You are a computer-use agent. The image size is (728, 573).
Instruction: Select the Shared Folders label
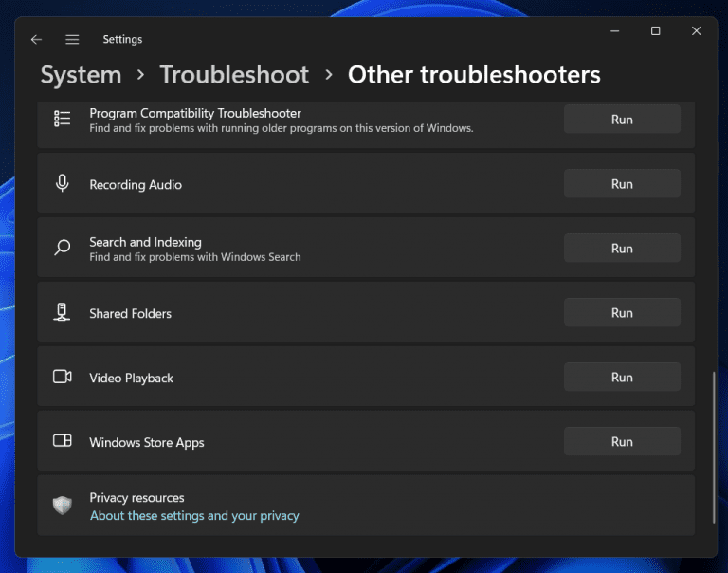pyautogui.click(x=131, y=314)
